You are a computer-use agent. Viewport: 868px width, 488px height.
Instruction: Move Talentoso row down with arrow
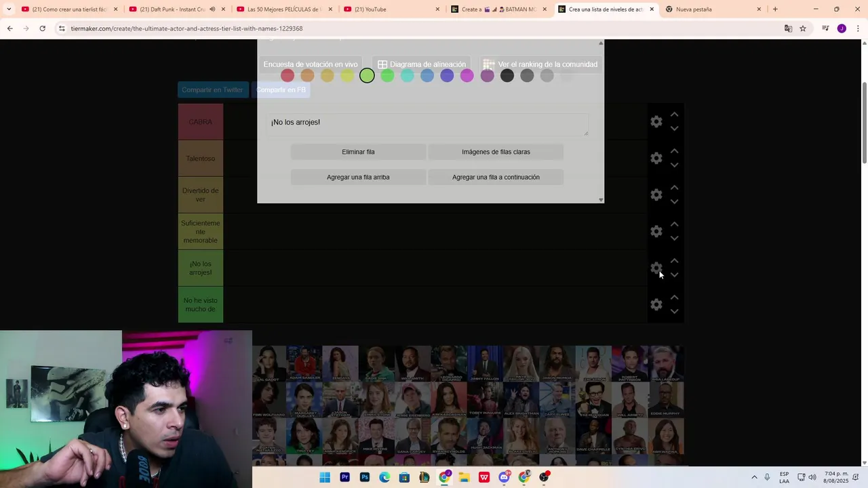tap(674, 165)
